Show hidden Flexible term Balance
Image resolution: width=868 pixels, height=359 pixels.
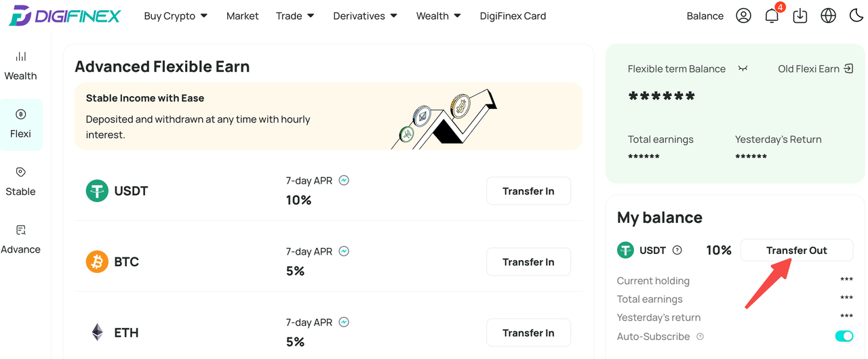point(743,68)
